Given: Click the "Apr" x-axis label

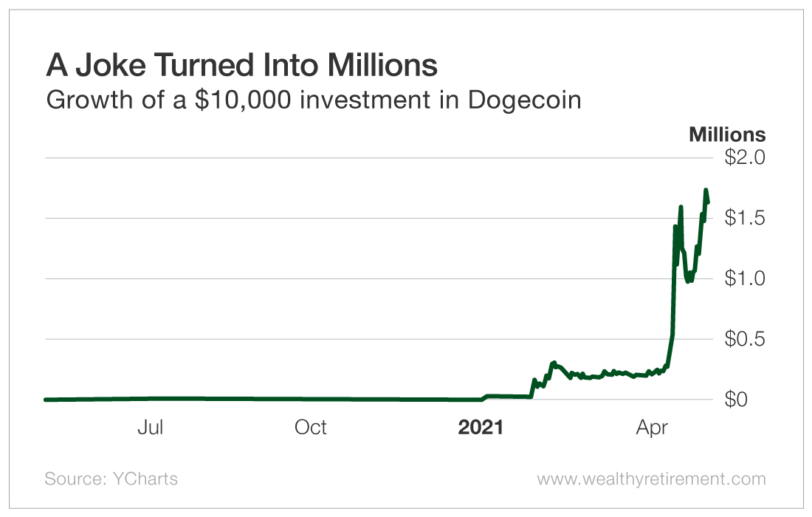Looking at the screenshot, I should (x=653, y=428).
